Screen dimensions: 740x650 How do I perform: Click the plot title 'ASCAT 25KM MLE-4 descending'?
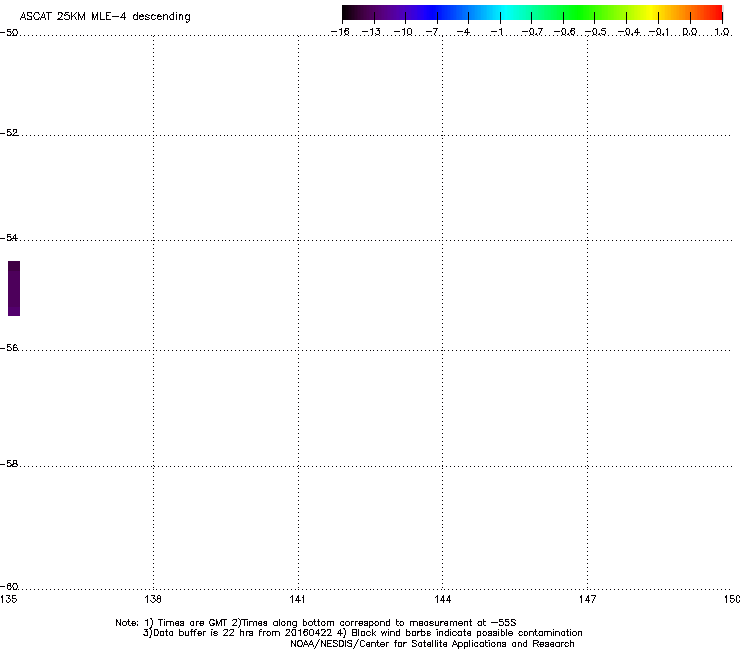[x=105, y=16]
